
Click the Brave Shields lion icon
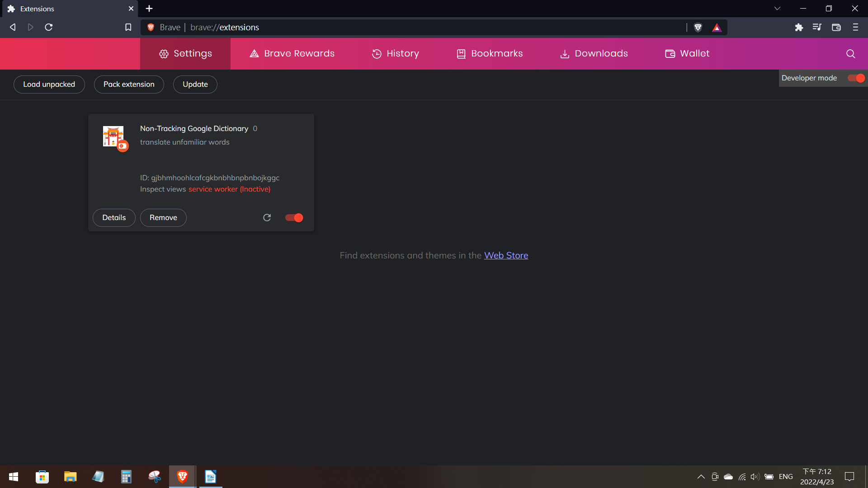(x=698, y=28)
